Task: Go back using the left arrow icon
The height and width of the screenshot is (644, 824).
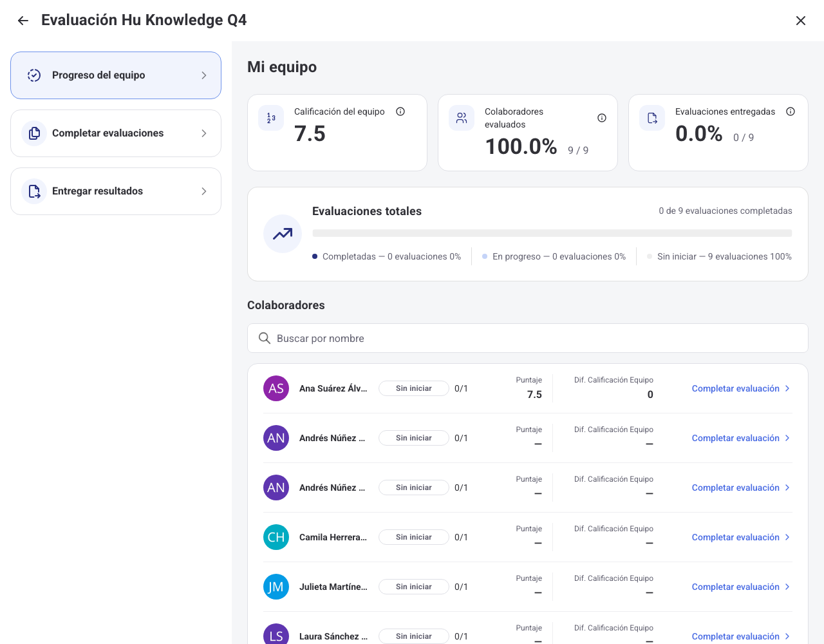Action: [x=23, y=21]
